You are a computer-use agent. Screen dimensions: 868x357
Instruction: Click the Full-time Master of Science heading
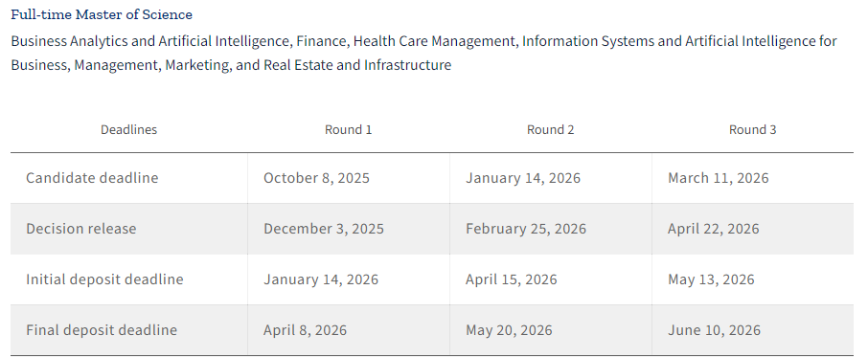tap(102, 15)
